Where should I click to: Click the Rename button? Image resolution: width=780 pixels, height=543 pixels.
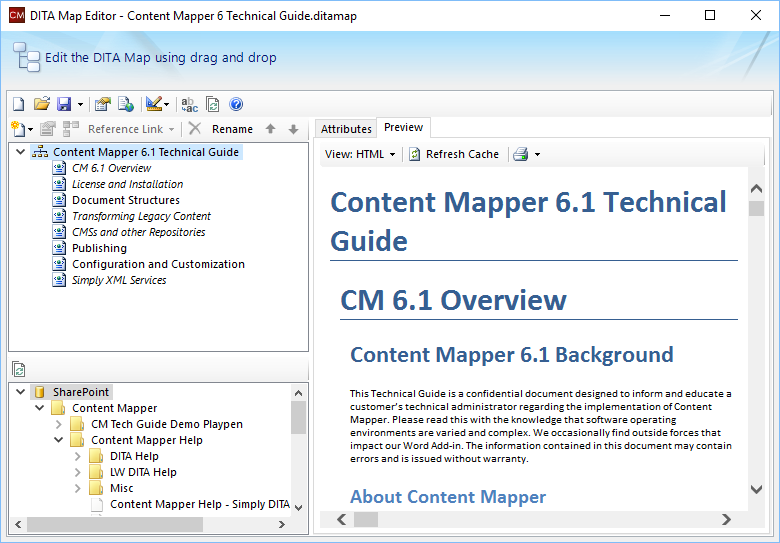coord(232,129)
